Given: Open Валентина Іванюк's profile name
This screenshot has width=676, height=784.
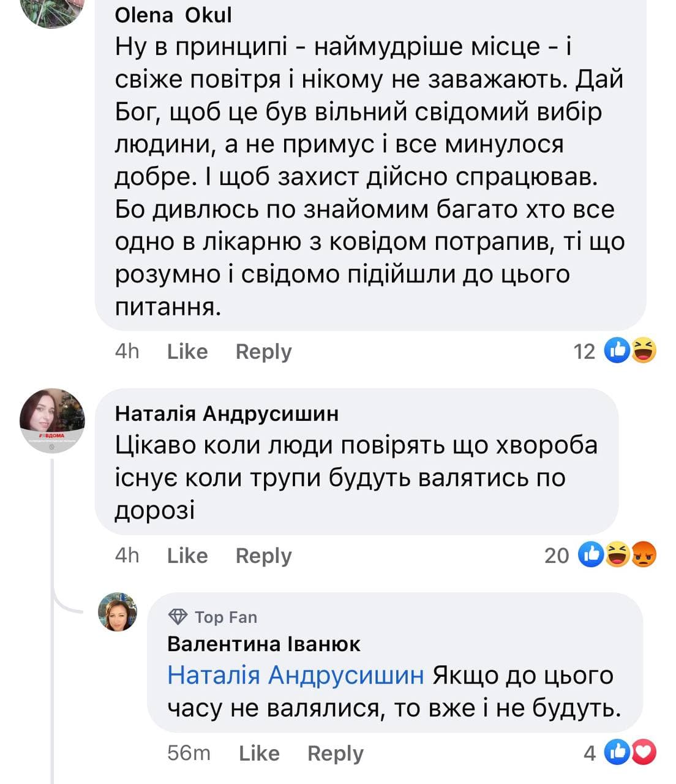Looking at the screenshot, I should tap(263, 644).
